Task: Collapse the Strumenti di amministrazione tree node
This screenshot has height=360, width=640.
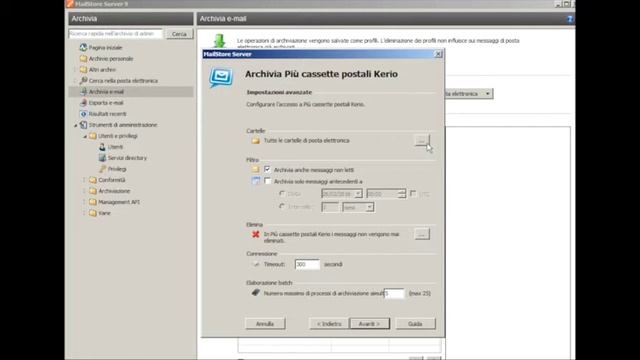Action: click(76, 125)
